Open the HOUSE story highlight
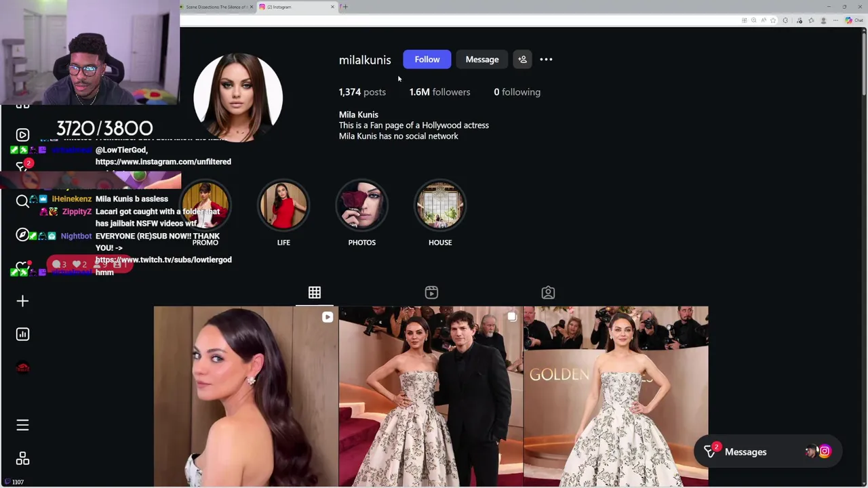This screenshot has height=488, width=868. coord(440,205)
